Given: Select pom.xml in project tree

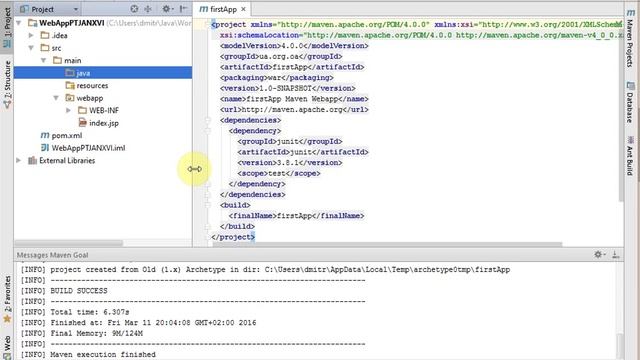Looking at the screenshot, I should [67, 136].
